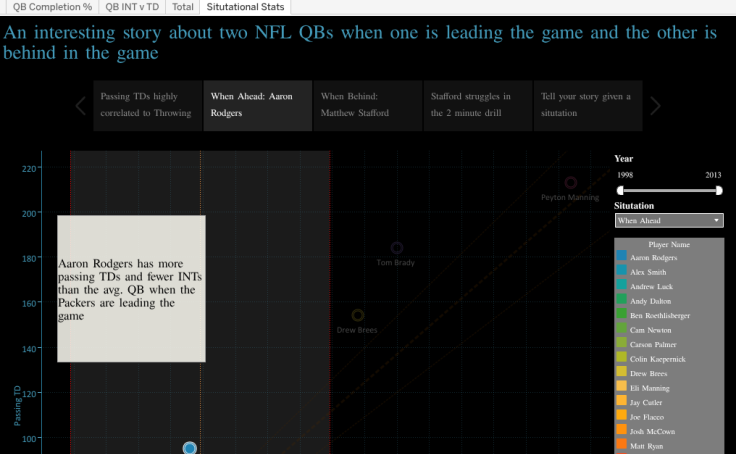Go to next story point arrow
The height and width of the screenshot is (454, 736).
click(x=655, y=106)
